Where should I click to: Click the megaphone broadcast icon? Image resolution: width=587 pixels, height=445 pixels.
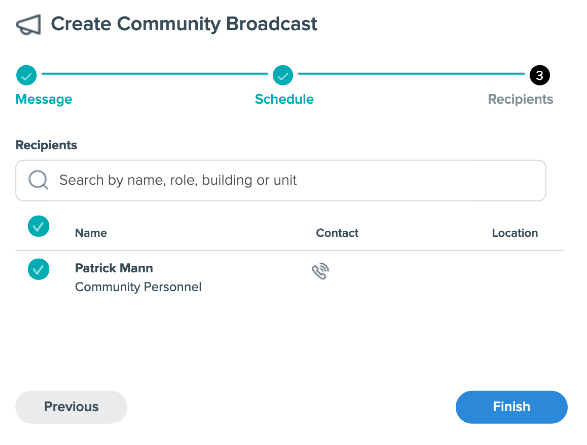click(28, 25)
